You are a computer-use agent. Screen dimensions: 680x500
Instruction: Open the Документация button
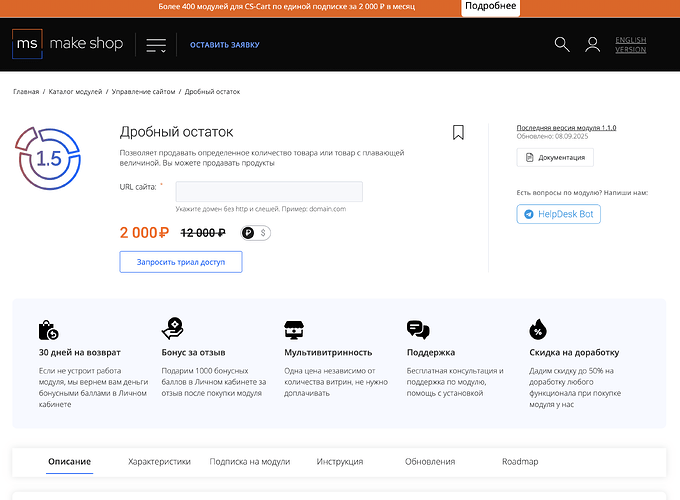click(555, 157)
